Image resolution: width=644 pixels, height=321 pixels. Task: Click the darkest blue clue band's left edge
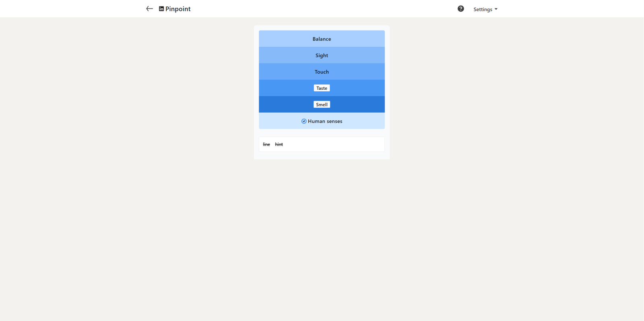264,105
